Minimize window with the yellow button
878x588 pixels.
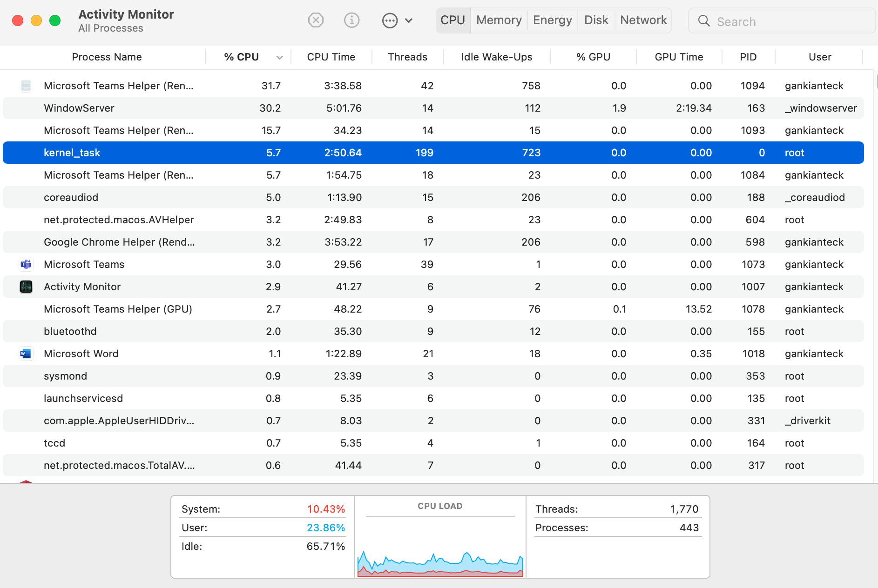click(x=36, y=20)
